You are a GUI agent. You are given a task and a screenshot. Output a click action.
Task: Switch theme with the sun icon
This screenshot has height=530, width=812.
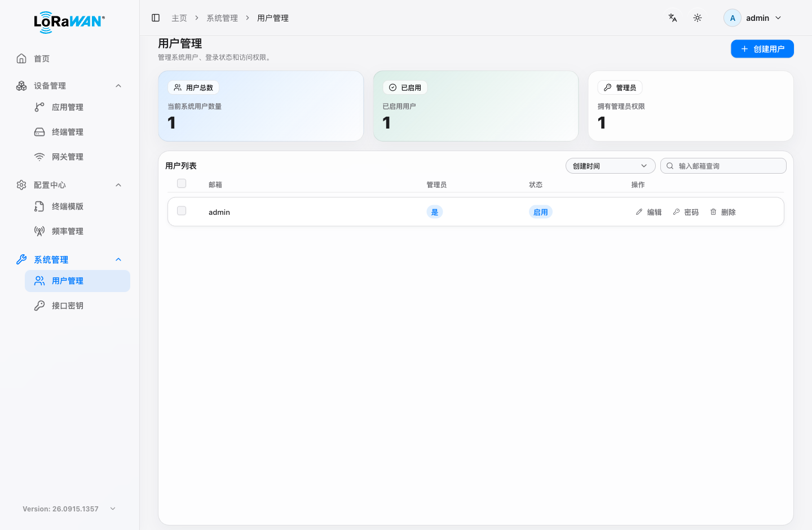698,18
